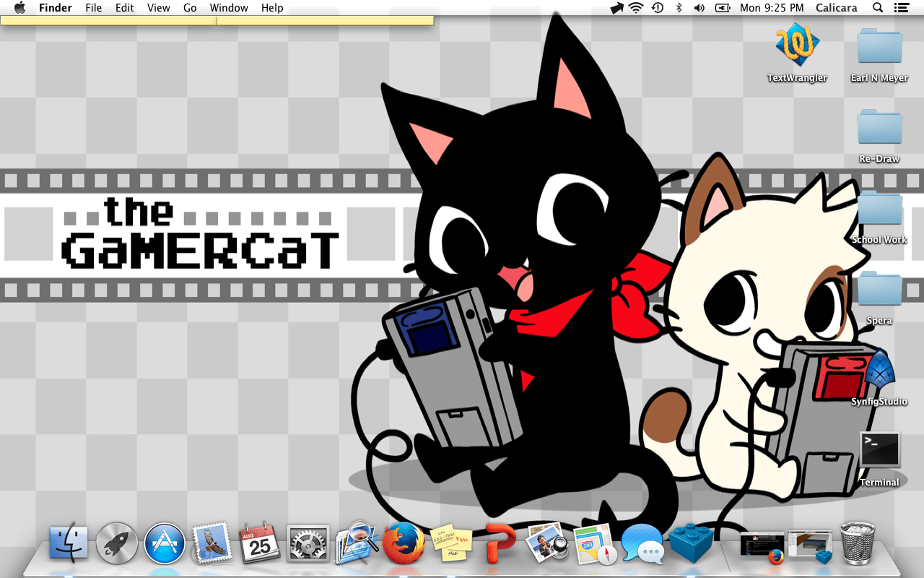This screenshot has height=578, width=924.
Task: Open Photo Booth from the Dock
Action: click(x=546, y=543)
